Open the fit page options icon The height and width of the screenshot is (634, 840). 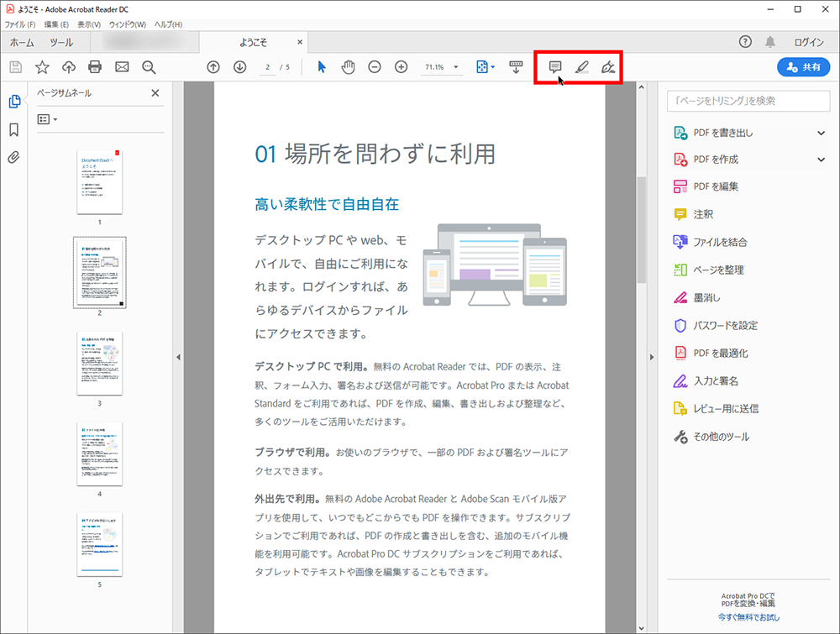pyautogui.click(x=486, y=67)
